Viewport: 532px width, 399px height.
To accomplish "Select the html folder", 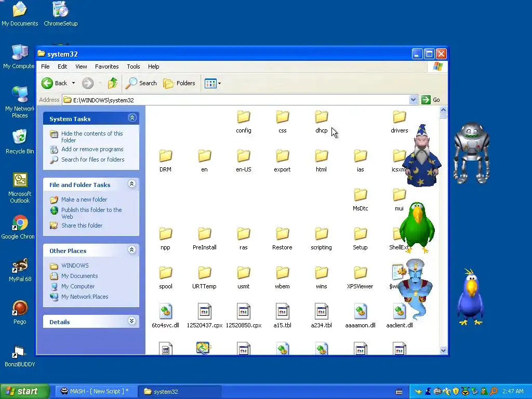I will pyautogui.click(x=321, y=161).
